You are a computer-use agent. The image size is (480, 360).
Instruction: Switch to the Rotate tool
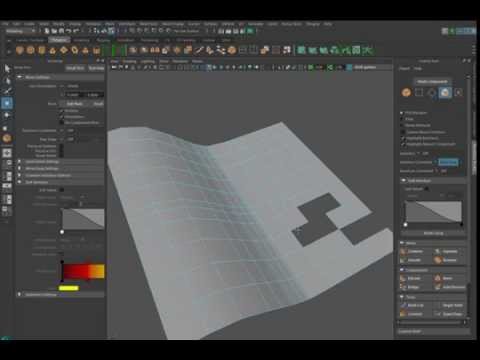click(7, 116)
